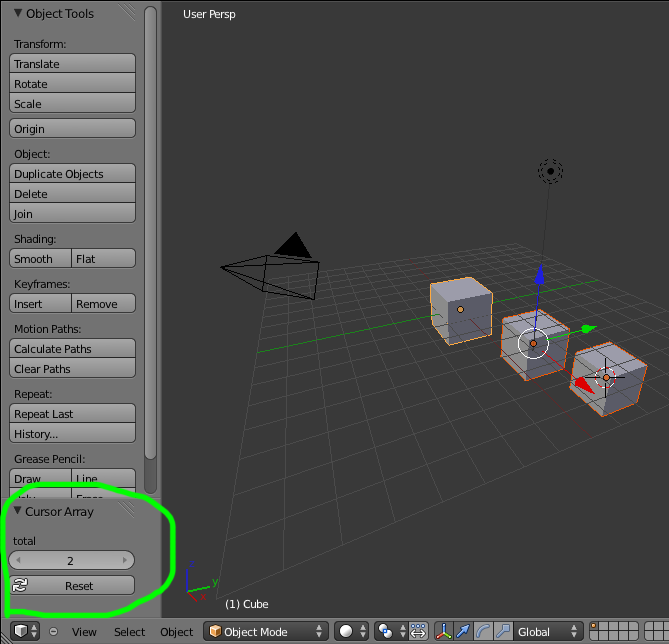The height and width of the screenshot is (644, 669).
Task: Open the 3D View editor type selector
Action: pos(25,631)
